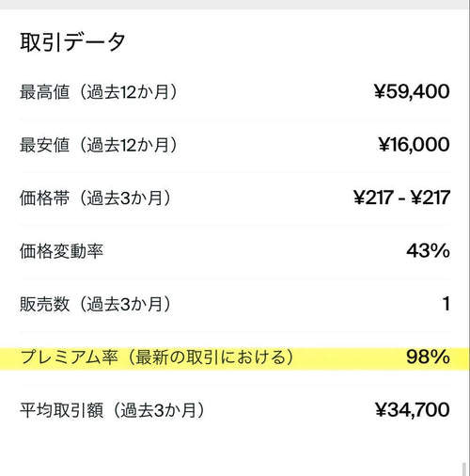The width and height of the screenshot is (470, 476).
Task: Click the 取引データ heading
Action: pos(72,42)
